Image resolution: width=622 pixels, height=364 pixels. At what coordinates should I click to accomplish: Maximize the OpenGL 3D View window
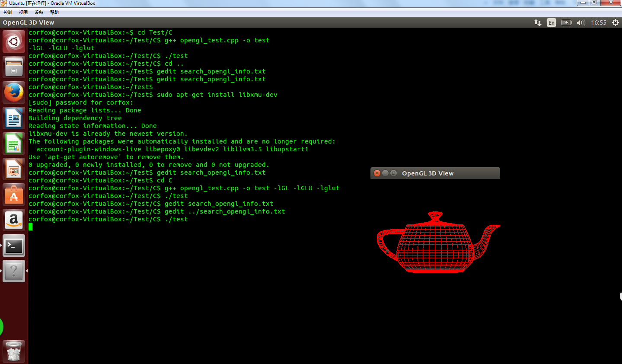click(x=393, y=173)
